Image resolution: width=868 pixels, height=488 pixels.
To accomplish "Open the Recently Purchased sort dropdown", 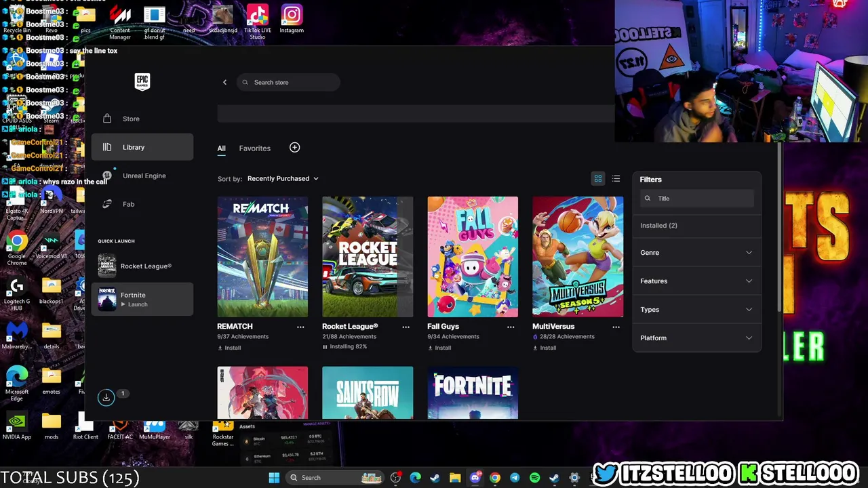I will (x=283, y=178).
